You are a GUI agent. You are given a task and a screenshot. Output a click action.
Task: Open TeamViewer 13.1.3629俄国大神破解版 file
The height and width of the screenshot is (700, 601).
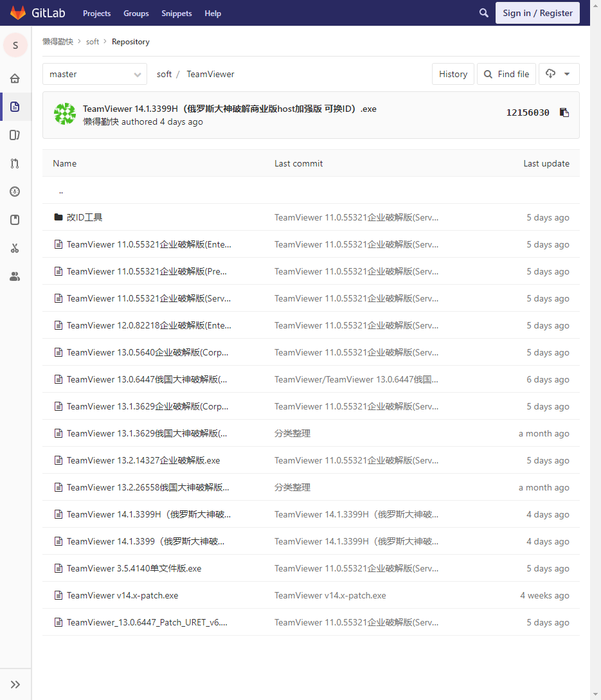pyautogui.click(x=147, y=433)
